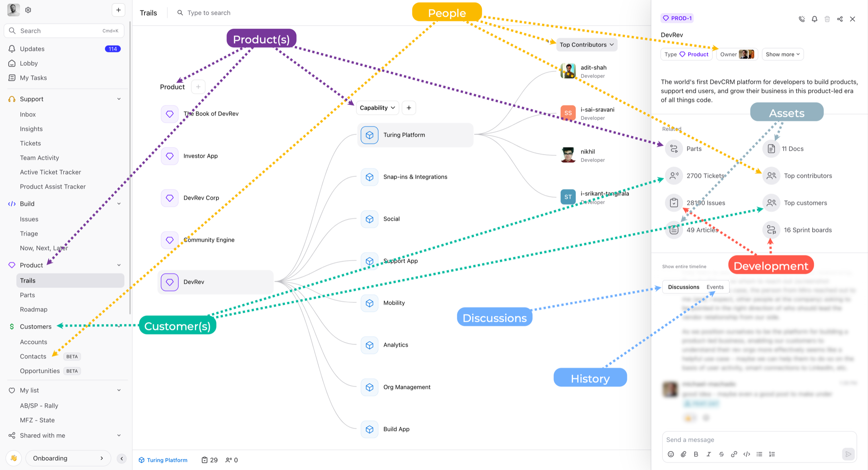Screen dimensions: 868x470
Task: Open emoji picker in message toolbar
Action: 671,454
